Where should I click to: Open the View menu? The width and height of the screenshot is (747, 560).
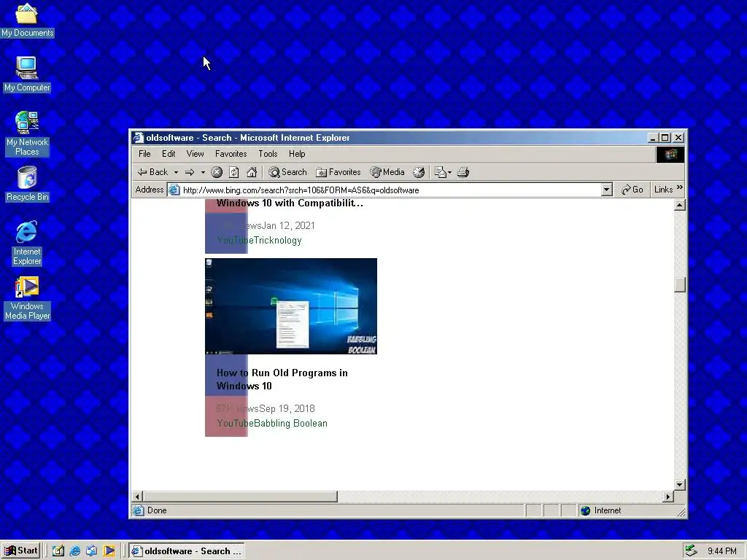pyautogui.click(x=195, y=154)
